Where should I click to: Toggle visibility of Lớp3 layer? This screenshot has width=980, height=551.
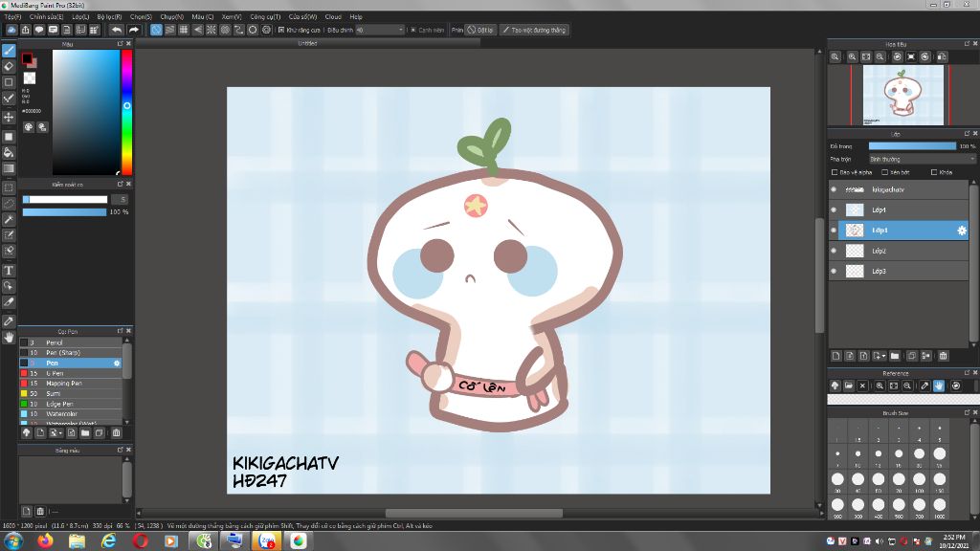pyautogui.click(x=834, y=271)
